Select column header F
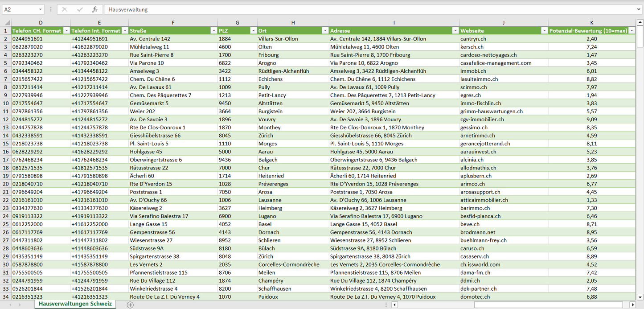The image size is (644, 309). tap(173, 23)
